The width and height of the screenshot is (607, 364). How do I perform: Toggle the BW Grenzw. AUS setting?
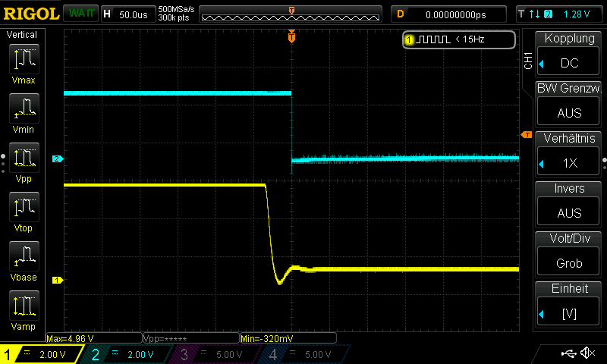568,112
